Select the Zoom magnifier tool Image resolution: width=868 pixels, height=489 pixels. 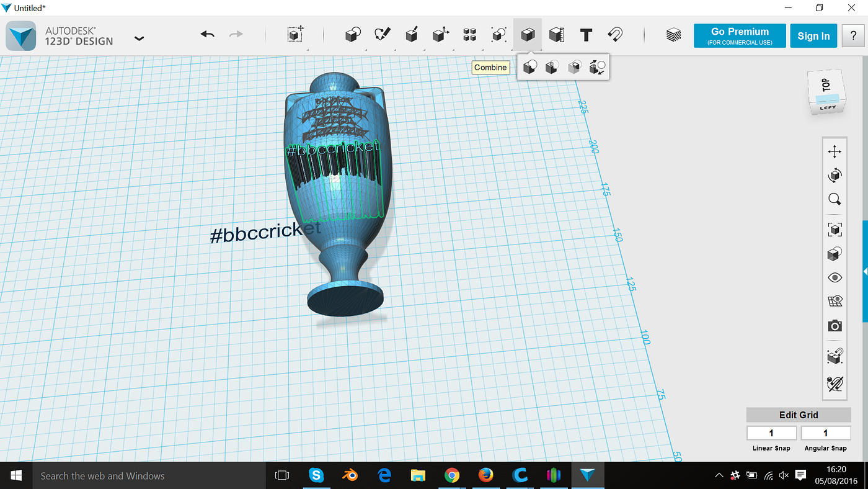point(835,199)
